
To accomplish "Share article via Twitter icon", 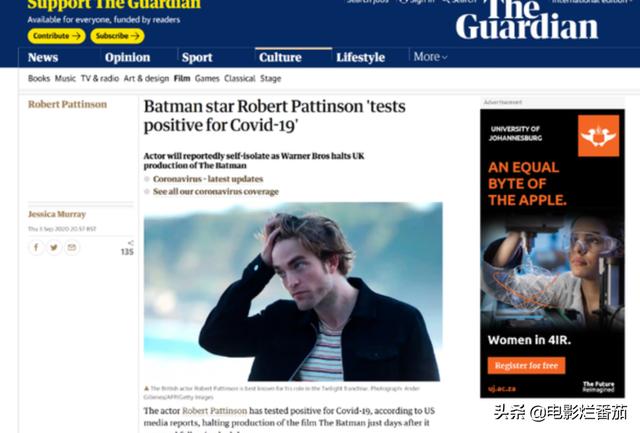I will [x=54, y=247].
